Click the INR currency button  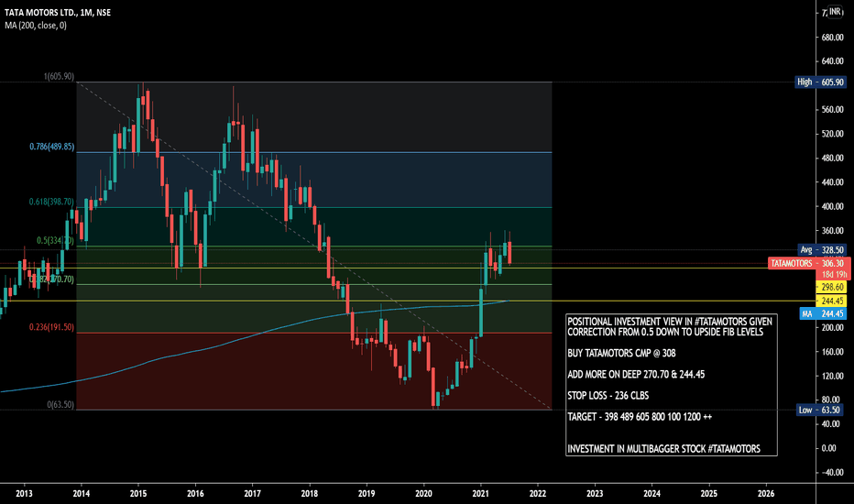pyautogui.click(x=835, y=11)
